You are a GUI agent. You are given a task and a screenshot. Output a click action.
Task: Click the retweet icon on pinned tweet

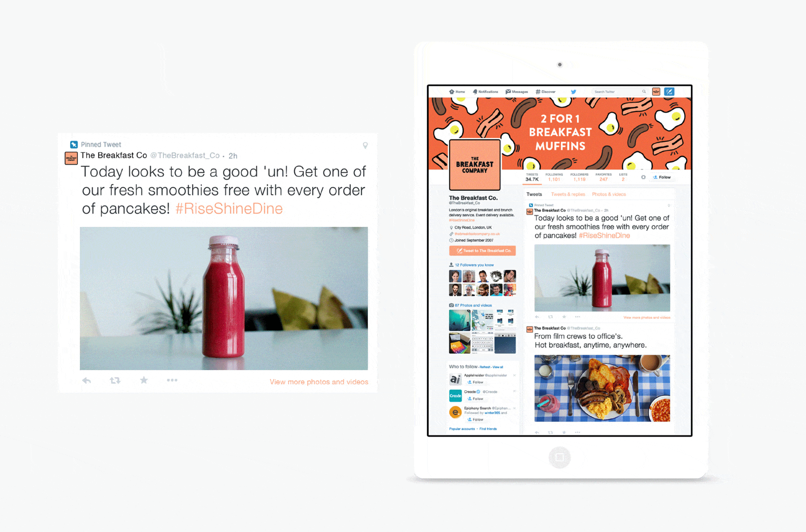116,381
